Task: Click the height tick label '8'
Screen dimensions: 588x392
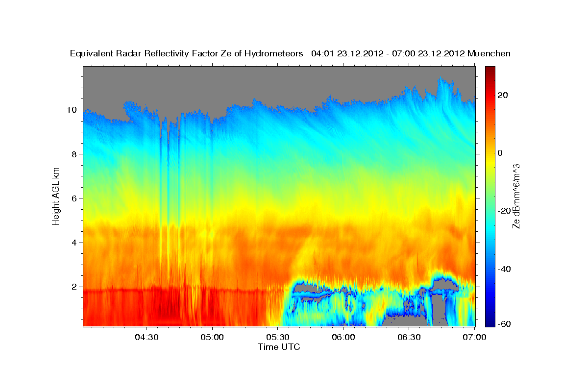Action: point(74,154)
